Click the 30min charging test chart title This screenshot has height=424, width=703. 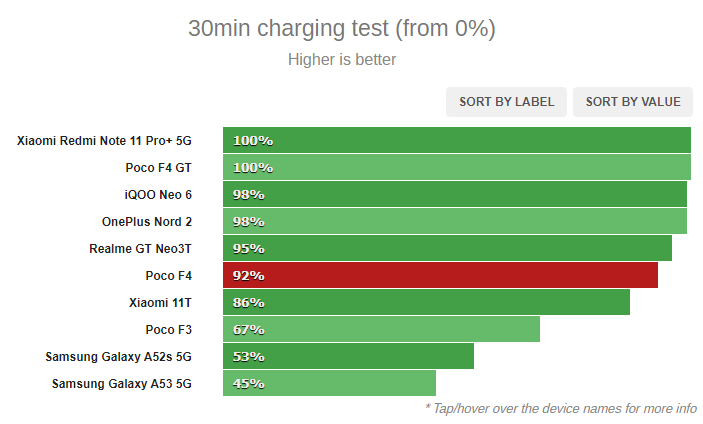point(342,28)
